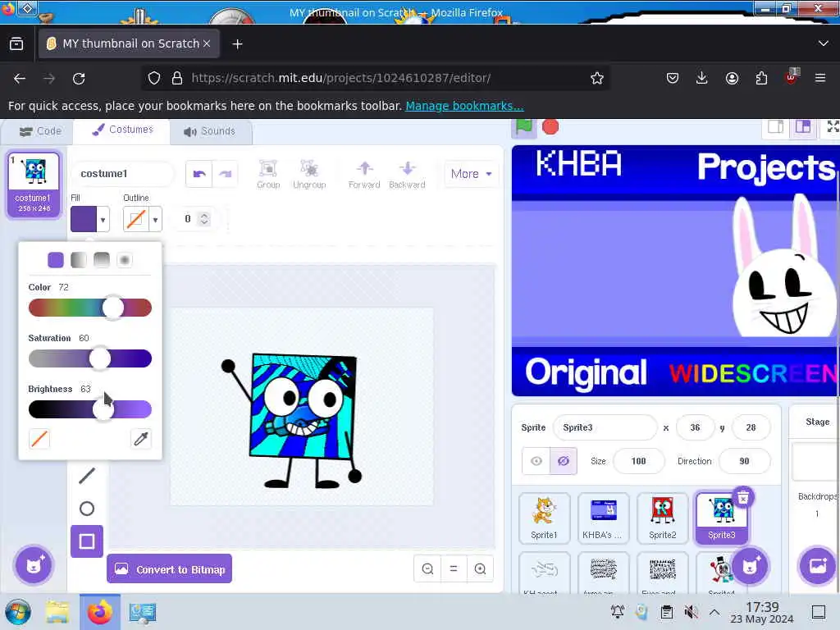This screenshot has width=840, height=630.
Task: Open File Explorer from taskbar
Action: (x=57, y=612)
